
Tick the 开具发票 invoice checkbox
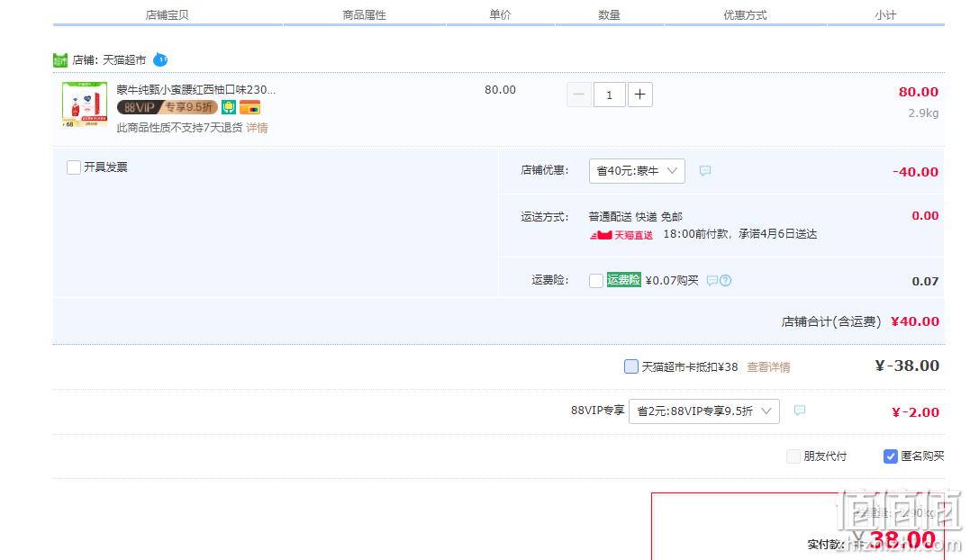click(74, 167)
